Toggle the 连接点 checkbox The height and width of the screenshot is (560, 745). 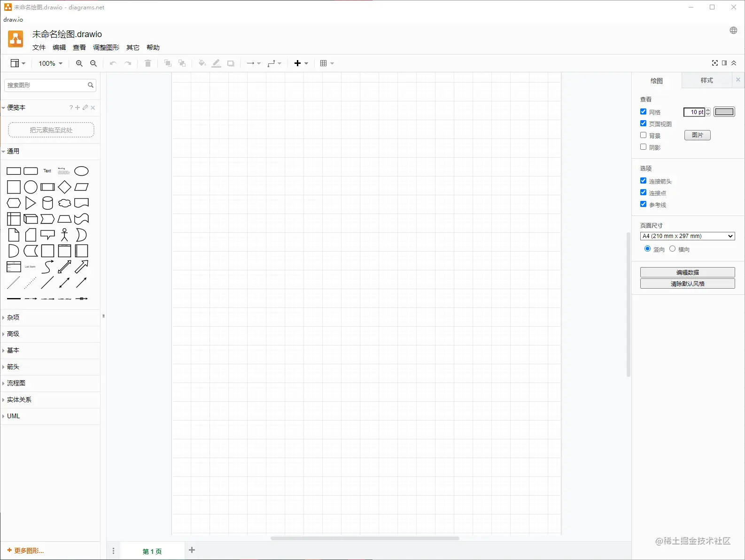644,192
